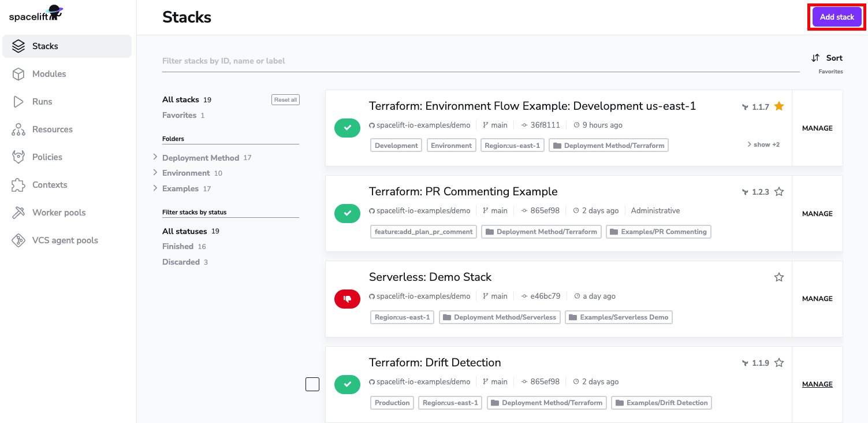
Task: Tick the checkbox beside Terraform: Drift Detection
Action: click(x=312, y=384)
